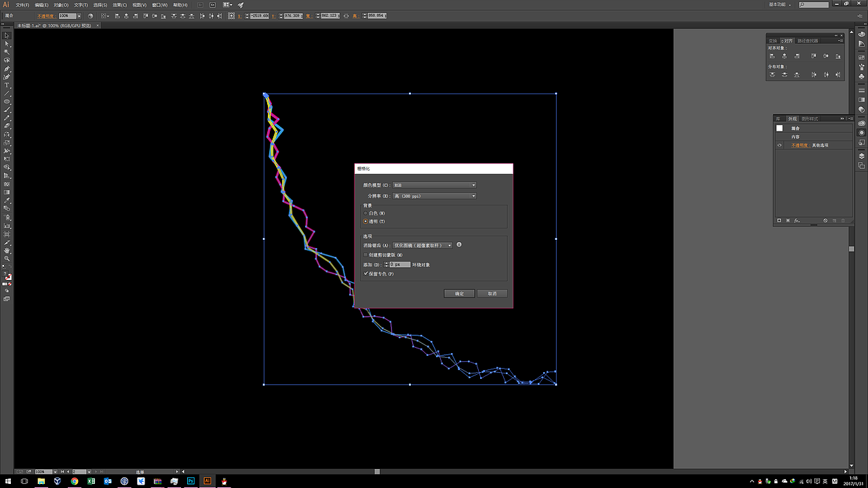Click the vertical distribute top icon
Viewport: 868px width, 488px height.
click(772, 75)
